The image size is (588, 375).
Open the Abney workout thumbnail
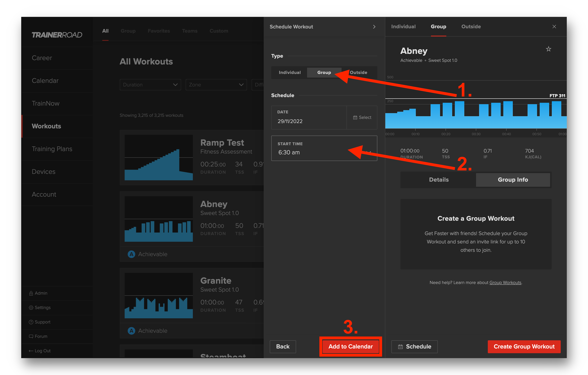click(x=159, y=219)
